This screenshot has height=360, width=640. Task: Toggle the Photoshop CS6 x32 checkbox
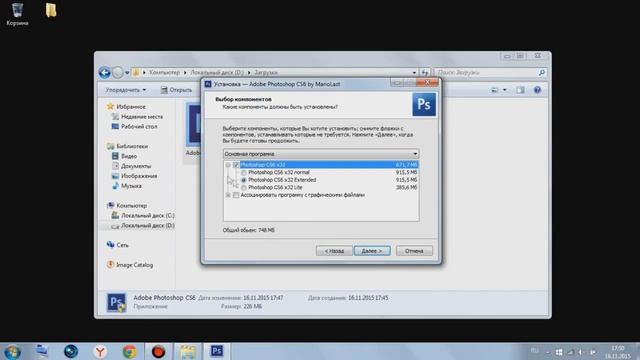(236, 165)
